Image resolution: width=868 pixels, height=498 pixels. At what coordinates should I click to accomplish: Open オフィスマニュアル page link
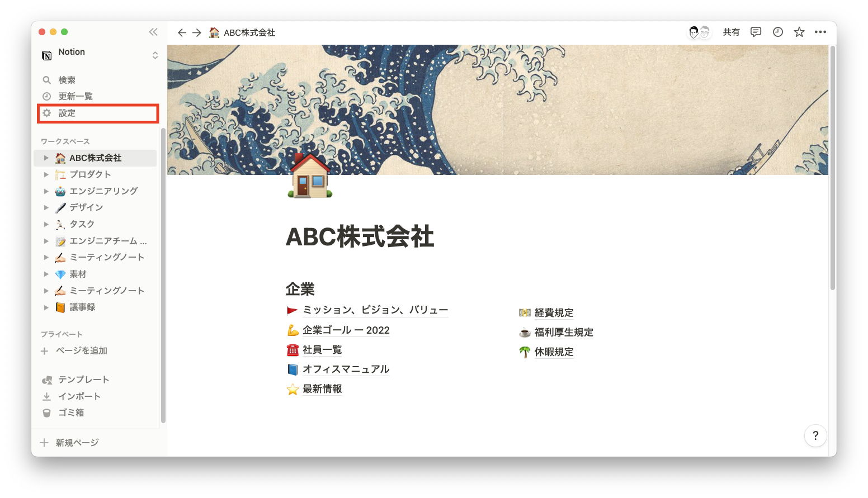pyautogui.click(x=346, y=369)
